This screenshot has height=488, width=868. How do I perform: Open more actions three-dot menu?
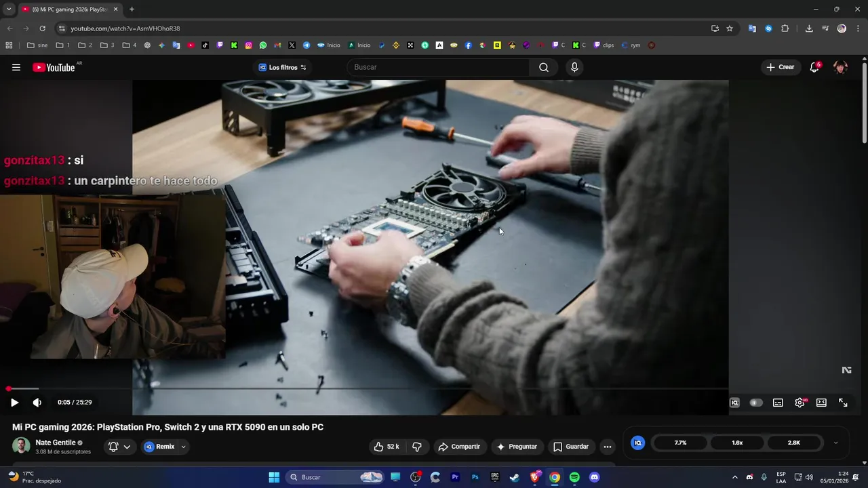point(608,447)
